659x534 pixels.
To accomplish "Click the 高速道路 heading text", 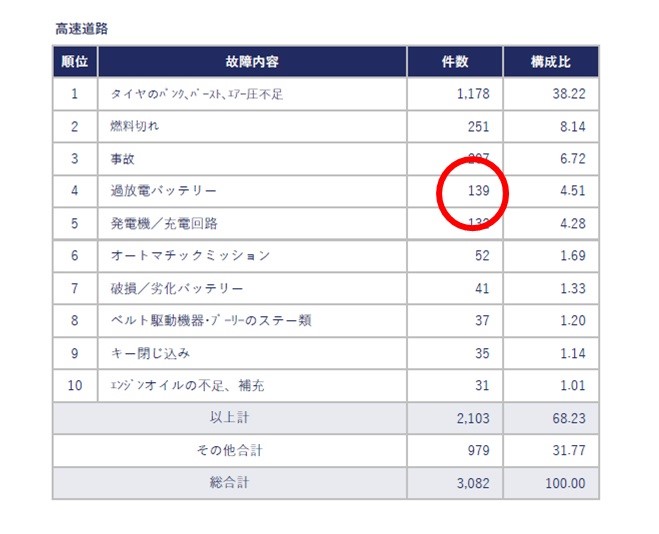I will point(82,29).
